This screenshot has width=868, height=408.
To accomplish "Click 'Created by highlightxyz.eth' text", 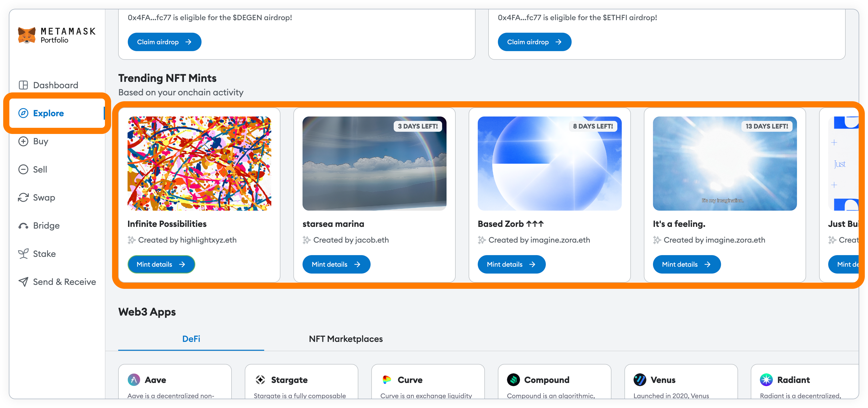I will click(187, 240).
